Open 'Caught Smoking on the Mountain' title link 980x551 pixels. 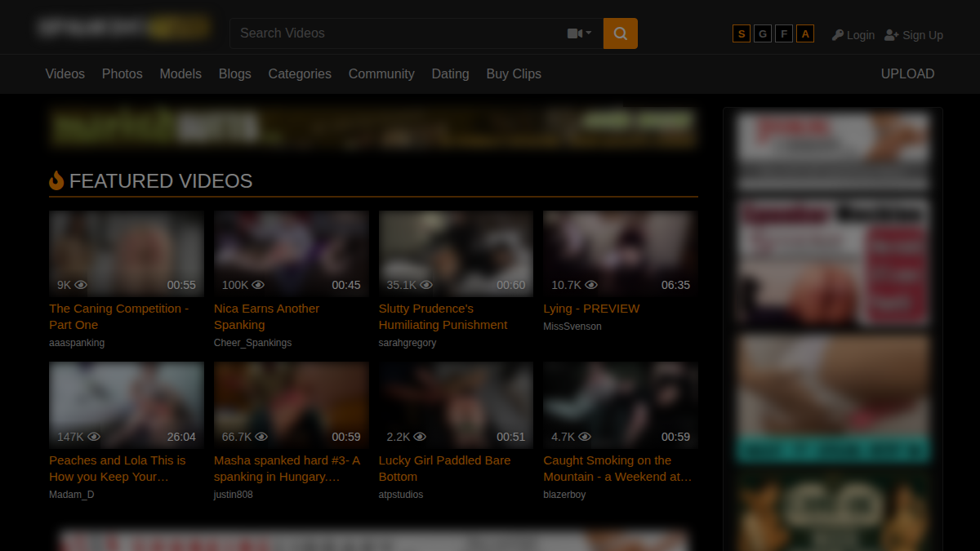coord(617,469)
